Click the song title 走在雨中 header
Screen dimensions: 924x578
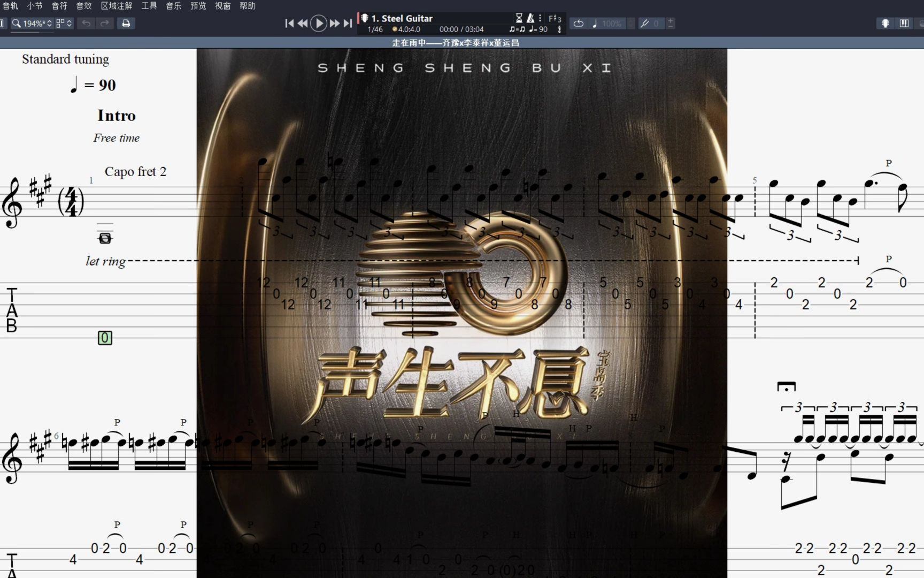coord(456,43)
